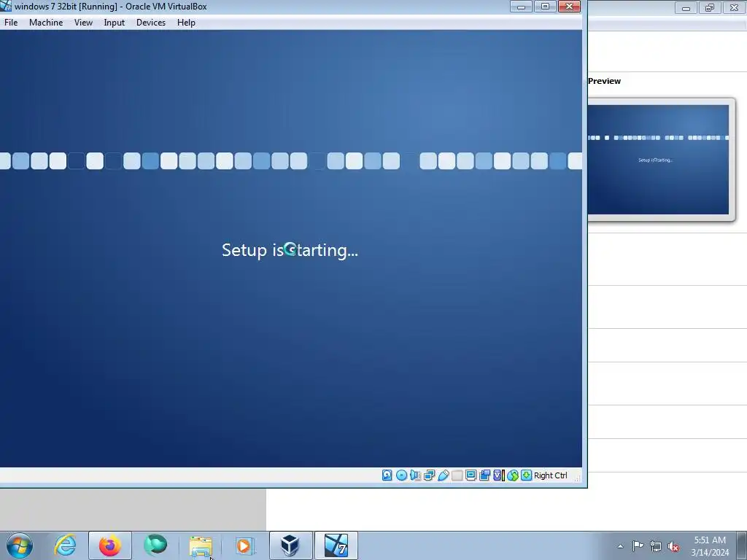Click the VM window title bar icon
This screenshot has width=747, height=560.
(x=6, y=6)
